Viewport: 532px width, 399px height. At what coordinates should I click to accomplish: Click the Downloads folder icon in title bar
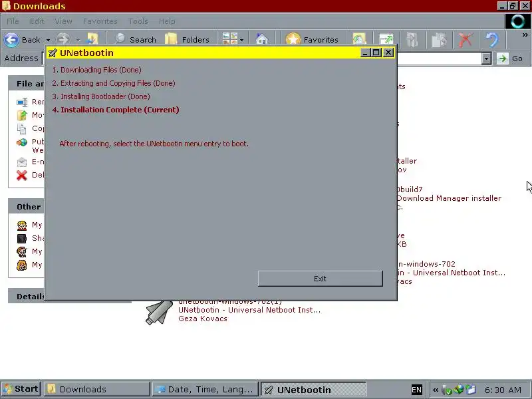point(6,6)
